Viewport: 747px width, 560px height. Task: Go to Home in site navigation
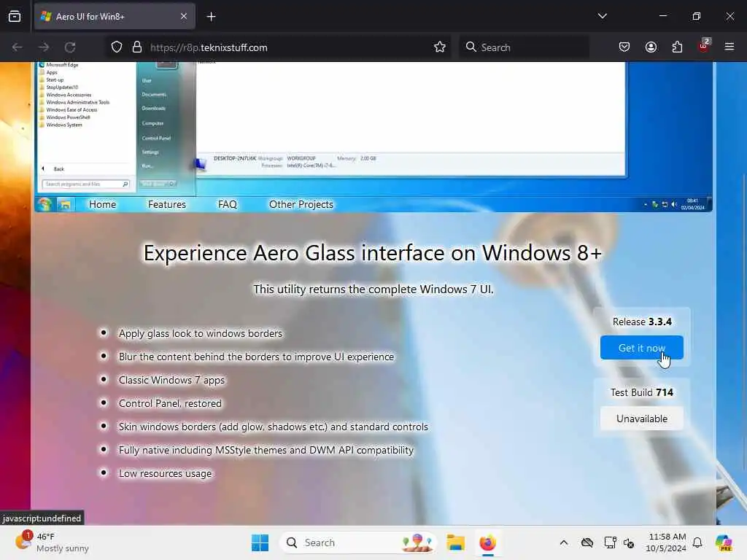(x=102, y=204)
